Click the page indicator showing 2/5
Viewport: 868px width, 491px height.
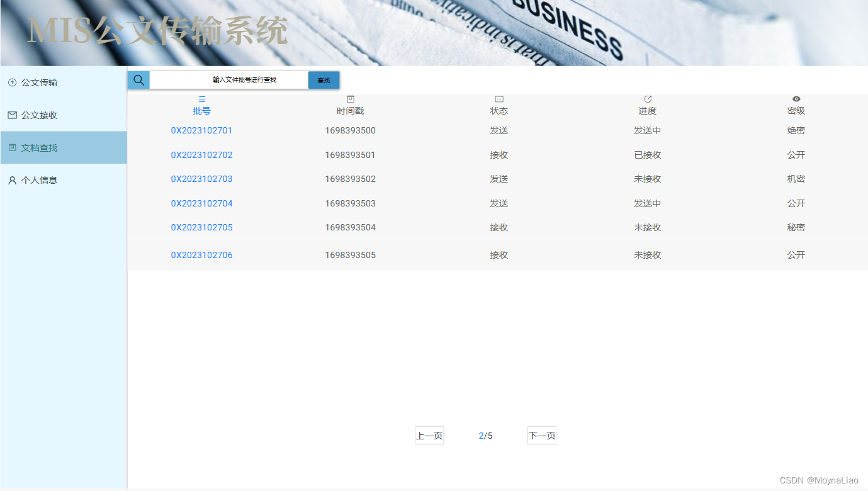coord(485,435)
